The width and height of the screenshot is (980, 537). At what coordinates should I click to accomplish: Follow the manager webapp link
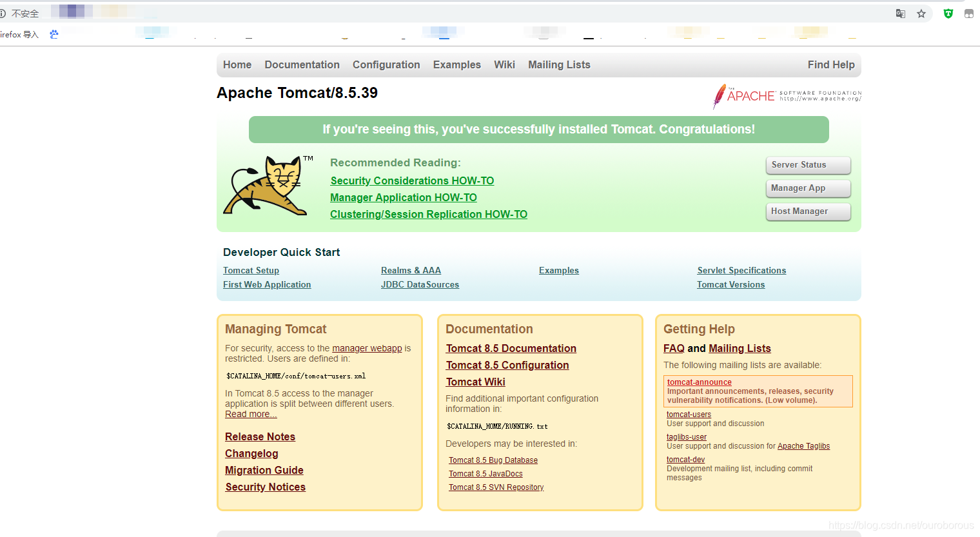pos(367,348)
